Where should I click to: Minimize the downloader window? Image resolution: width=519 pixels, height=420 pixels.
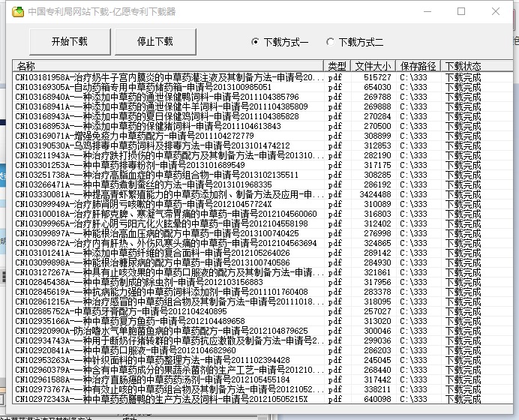427,11
